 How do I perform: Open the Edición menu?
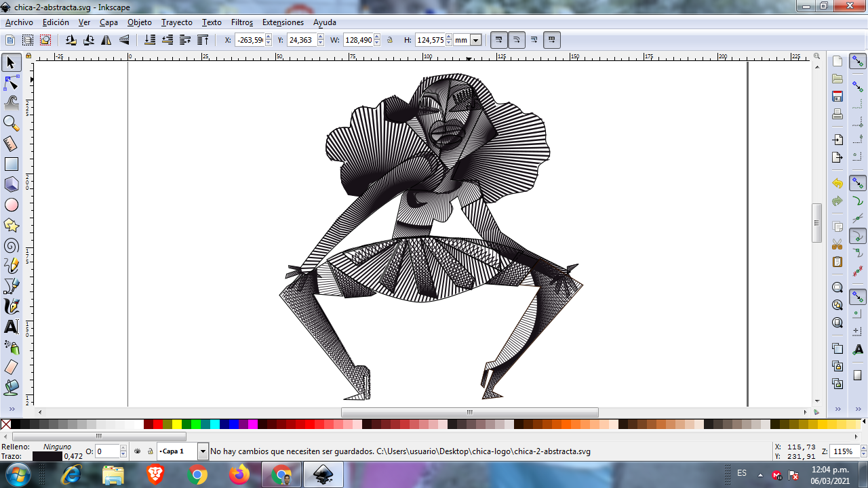tap(56, 22)
